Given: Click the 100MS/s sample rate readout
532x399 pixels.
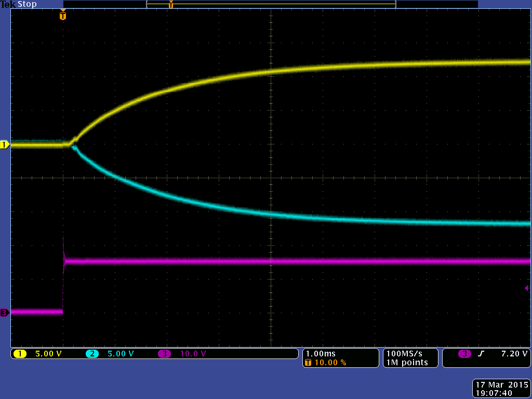Looking at the screenshot, I should [x=404, y=353].
